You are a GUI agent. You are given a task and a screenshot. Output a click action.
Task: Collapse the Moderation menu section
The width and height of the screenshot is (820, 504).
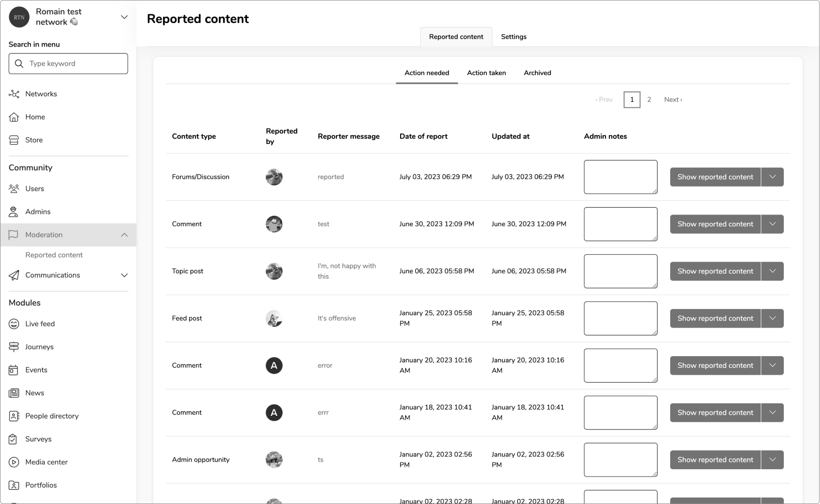coord(124,235)
